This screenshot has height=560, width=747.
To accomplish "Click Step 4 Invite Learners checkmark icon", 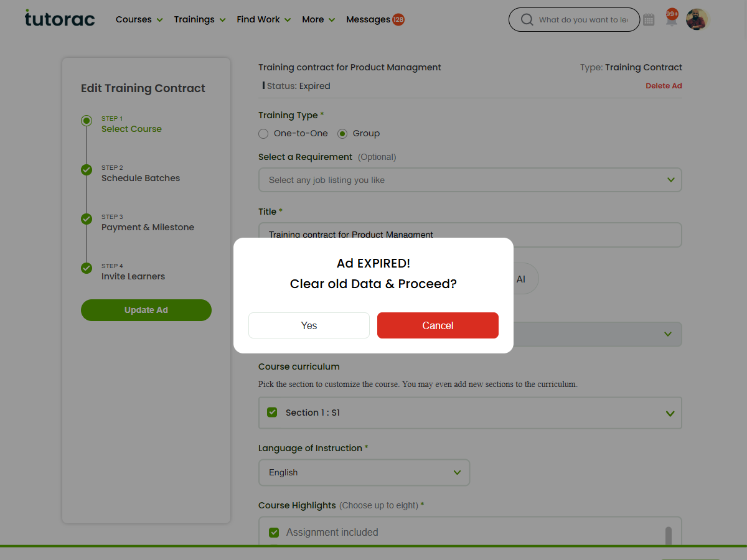I will click(87, 268).
